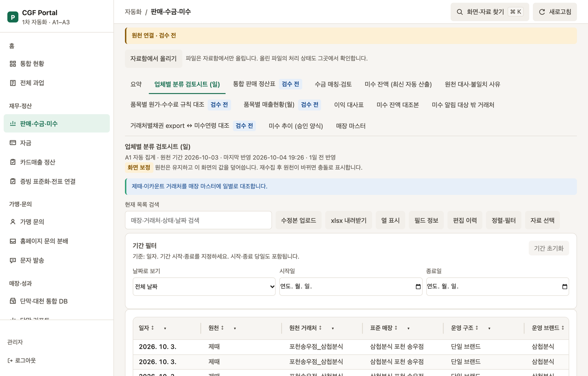
Task: Sort by 일자 column arrows
Action: click(x=152, y=328)
